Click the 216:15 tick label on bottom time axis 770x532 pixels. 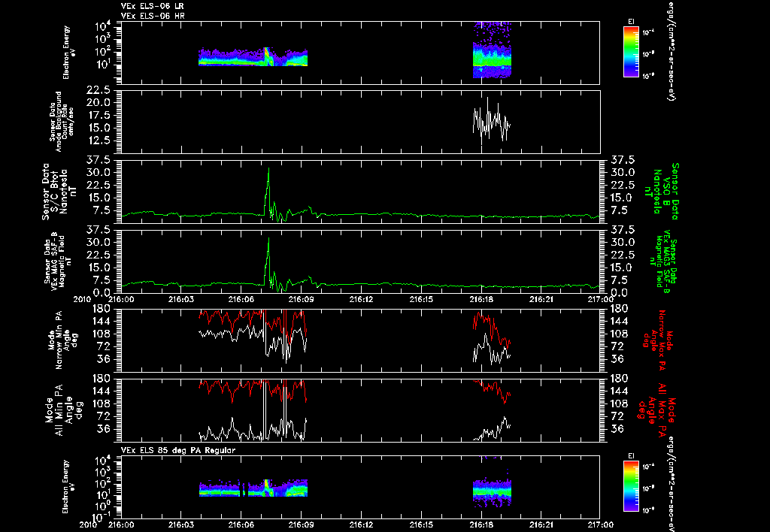pyautogui.click(x=421, y=524)
